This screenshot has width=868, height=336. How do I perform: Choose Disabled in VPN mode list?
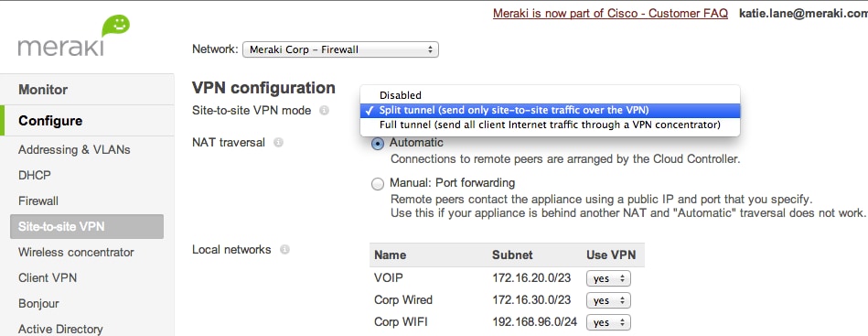coord(550,95)
